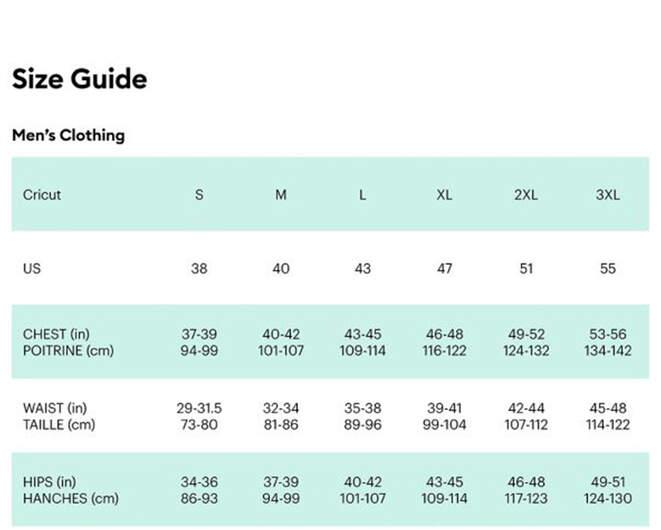Click chest measurement 53-56 for 3XL
This screenshot has height=530, width=661.
tap(607, 334)
